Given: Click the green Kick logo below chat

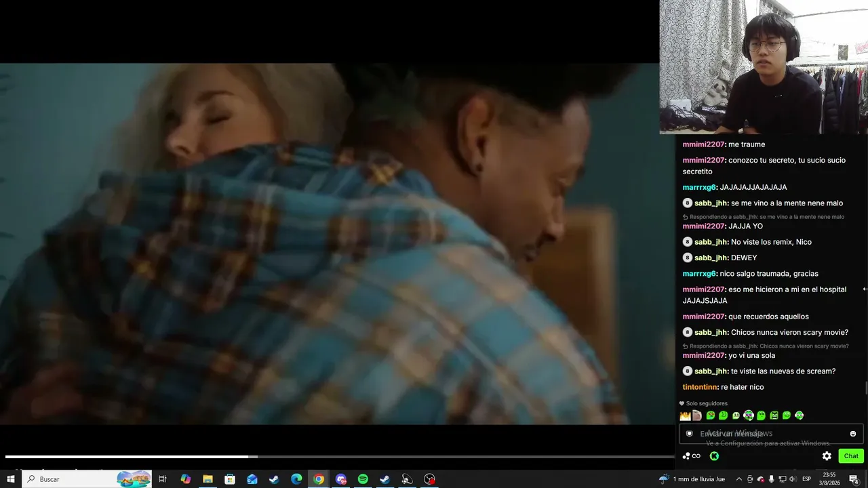Looking at the screenshot, I should (x=714, y=456).
